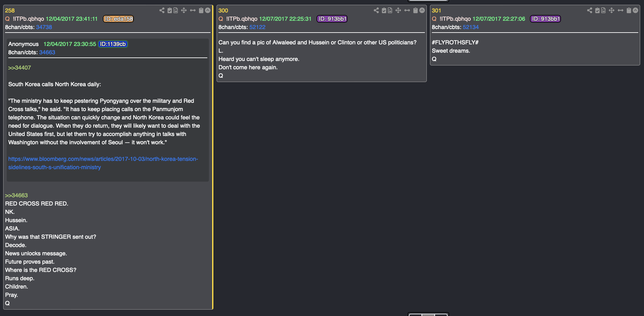Click the purple ID: 913bb1 badge on post 301
This screenshot has width=644, height=316.
pos(545,19)
